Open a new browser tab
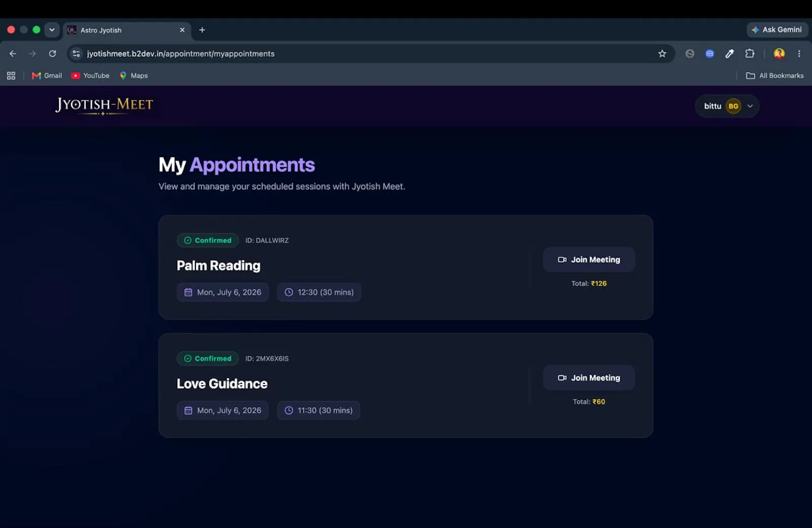 pyautogui.click(x=202, y=30)
